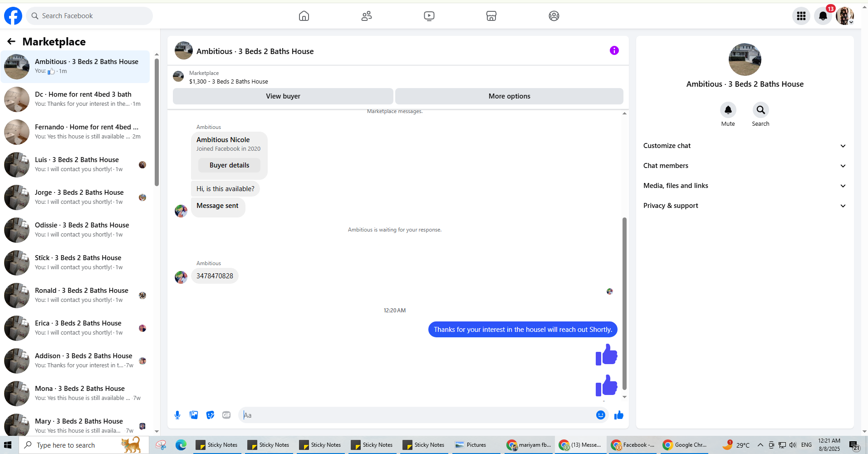Viewport: 868px width, 454px height.
Task: Open the Groups icon in top navigation
Action: pos(554,16)
